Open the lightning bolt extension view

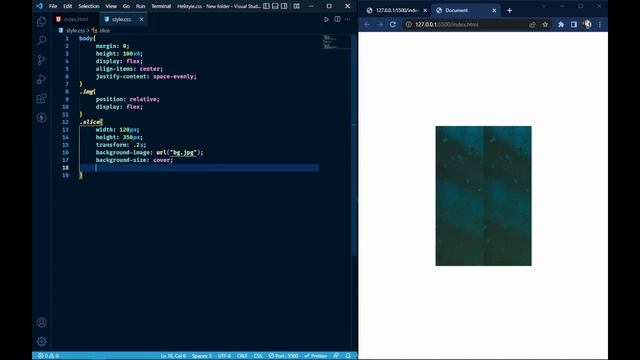pos(41,118)
